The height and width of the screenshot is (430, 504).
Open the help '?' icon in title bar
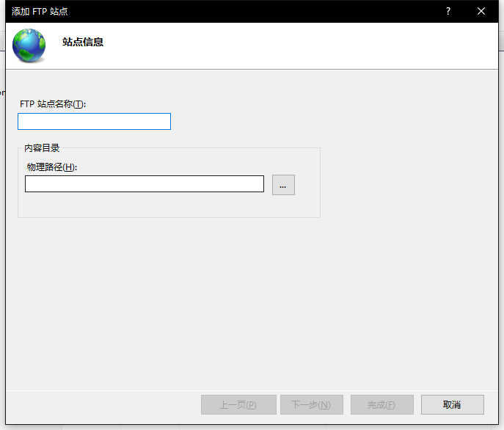[448, 11]
